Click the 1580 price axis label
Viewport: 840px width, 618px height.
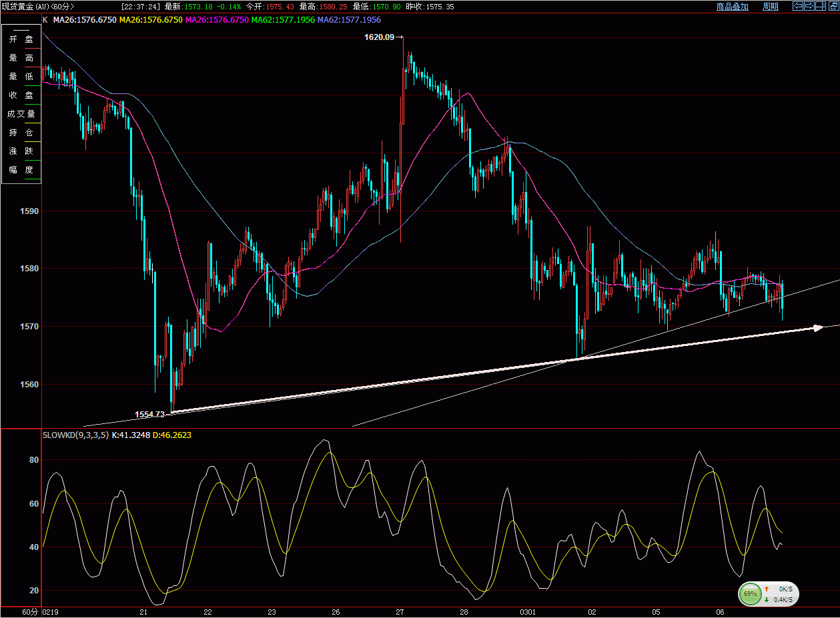[28, 269]
